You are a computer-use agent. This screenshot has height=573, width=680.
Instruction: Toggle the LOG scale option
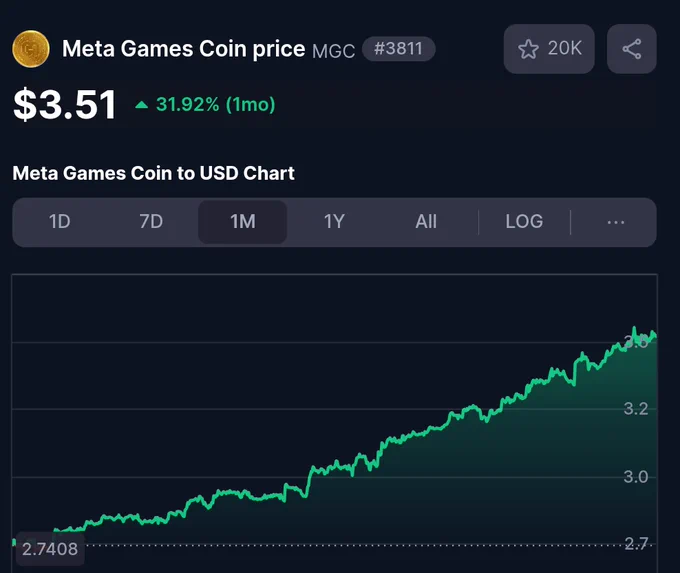point(524,222)
